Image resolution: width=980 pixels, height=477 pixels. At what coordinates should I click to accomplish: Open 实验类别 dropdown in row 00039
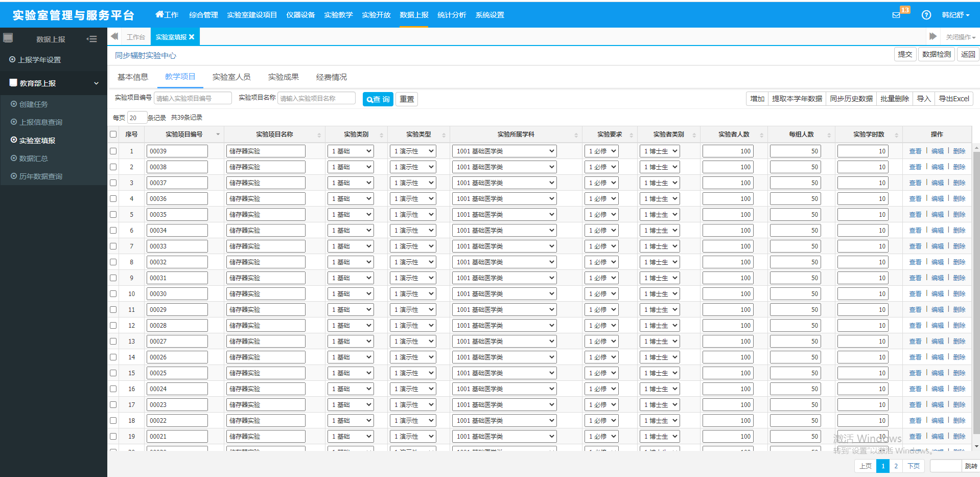click(351, 151)
